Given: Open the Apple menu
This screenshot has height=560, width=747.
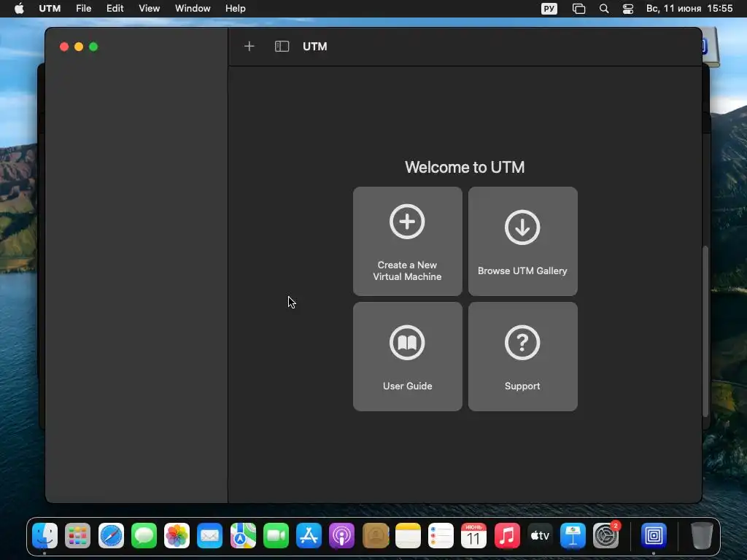Looking at the screenshot, I should [19, 9].
